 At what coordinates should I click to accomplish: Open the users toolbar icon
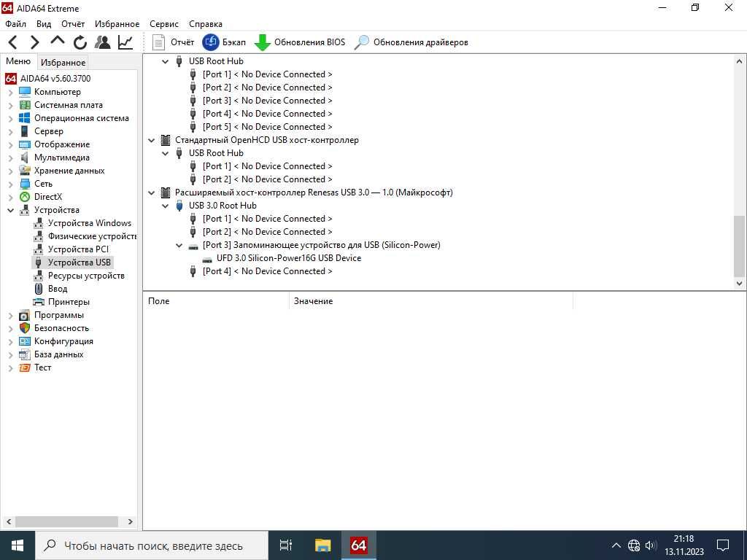pyautogui.click(x=102, y=42)
